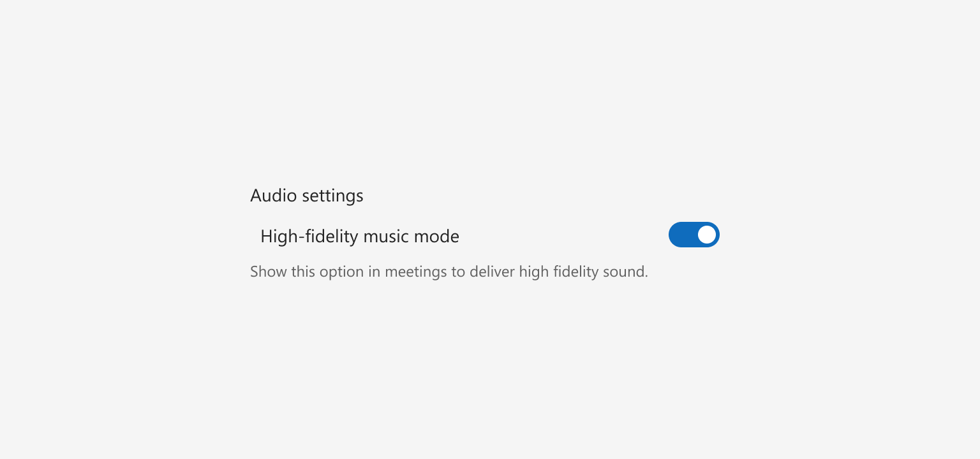Image resolution: width=980 pixels, height=459 pixels.
Task: Click the white knob of the toggle
Action: (x=706, y=235)
